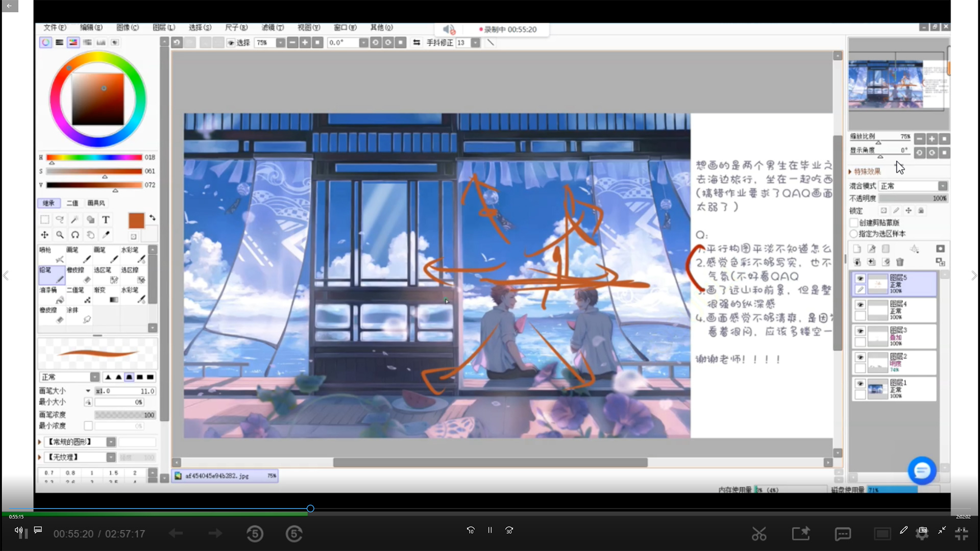Choose the 选区笔 selection pen tool
This screenshot has height=551, width=980.
(x=106, y=274)
